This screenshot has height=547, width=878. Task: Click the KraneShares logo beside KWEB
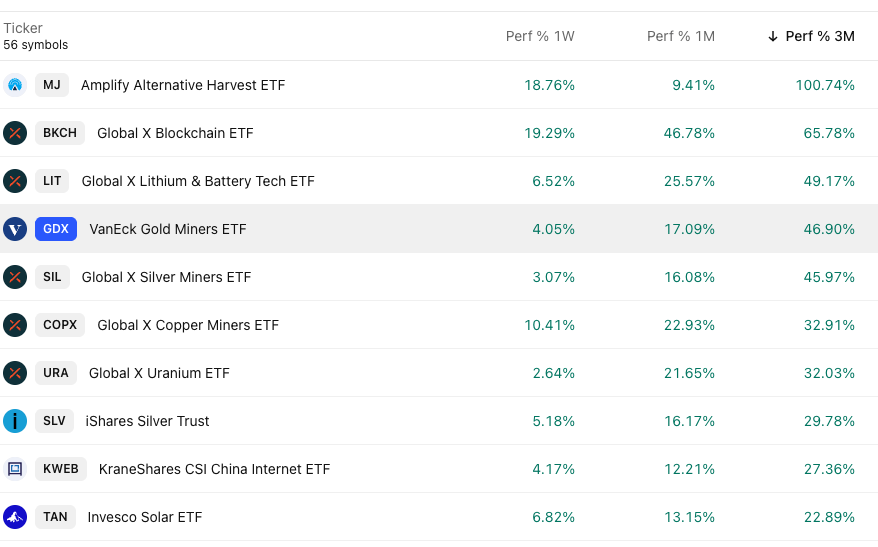coord(14,469)
